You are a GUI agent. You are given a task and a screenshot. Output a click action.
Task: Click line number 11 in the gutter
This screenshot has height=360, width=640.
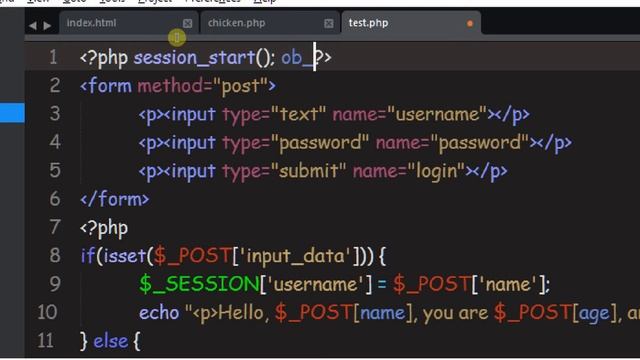46,341
